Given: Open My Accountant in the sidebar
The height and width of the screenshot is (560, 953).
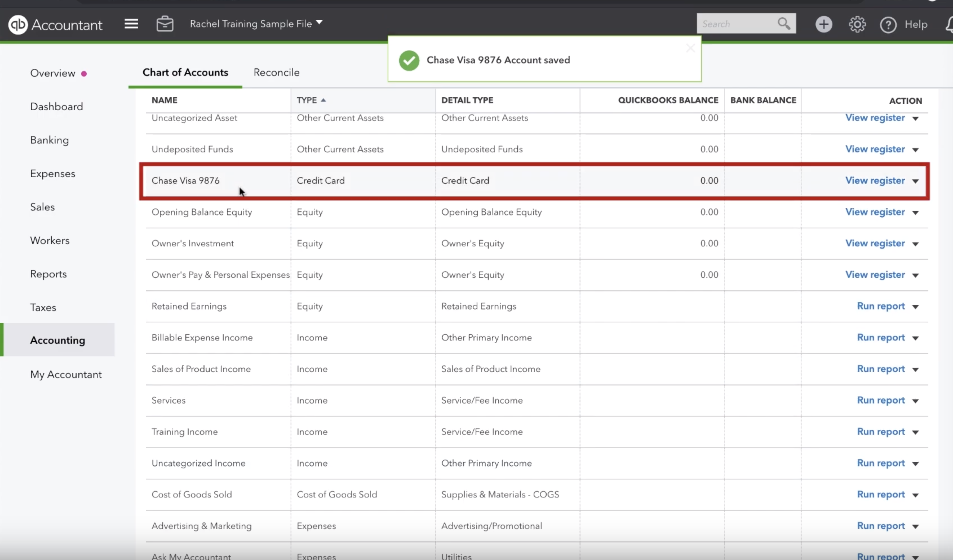Looking at the screenshot, I should [x=66, y=374].
